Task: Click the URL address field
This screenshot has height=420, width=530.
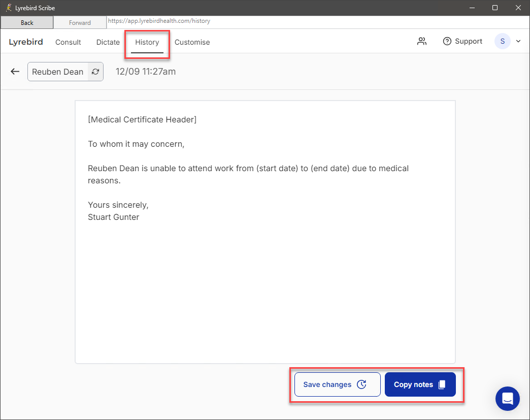Action: [x=318, y=21]
